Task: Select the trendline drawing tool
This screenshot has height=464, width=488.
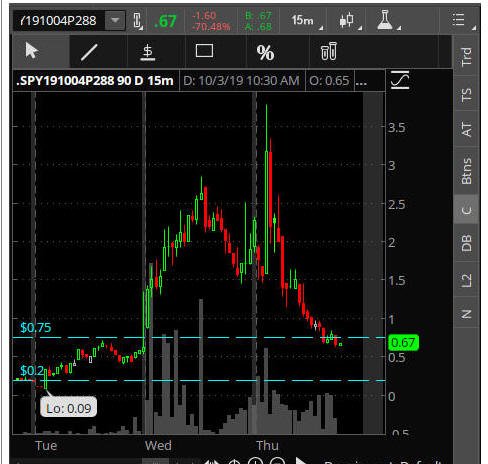Action: pyautogui.click(x=89, y=52)
